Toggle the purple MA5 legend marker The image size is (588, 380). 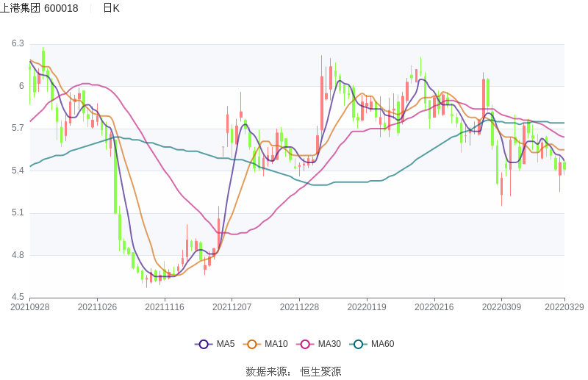pos(204,344)
